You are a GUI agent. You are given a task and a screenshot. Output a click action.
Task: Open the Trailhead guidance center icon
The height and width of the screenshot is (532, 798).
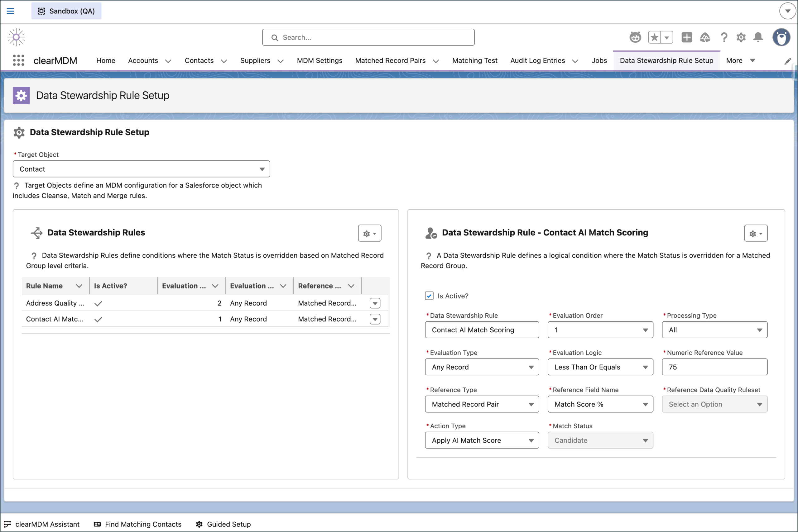point(705,37)
